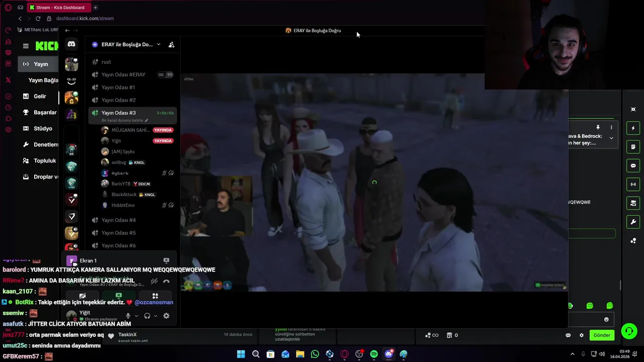
Task: Click Kick chat bubble panel icon
Action: (633, 165)
